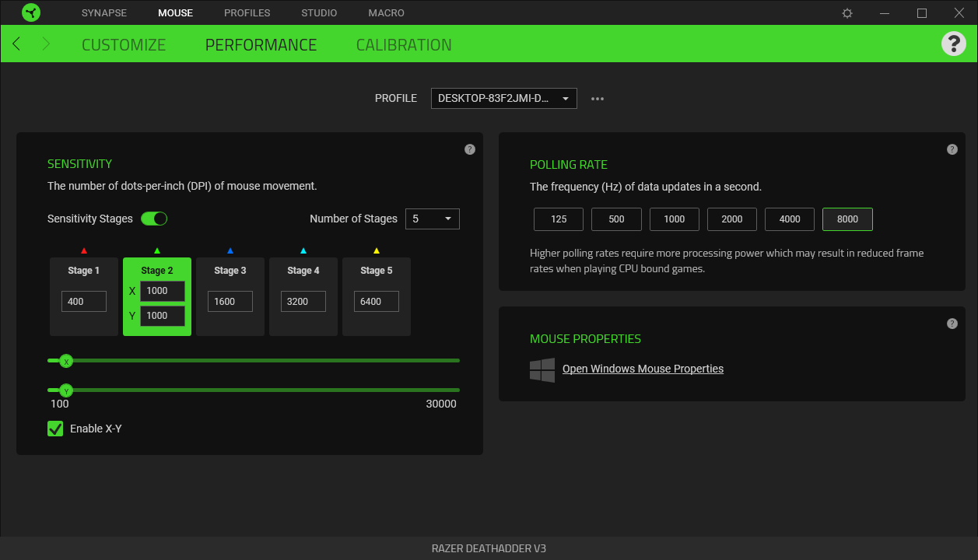
Task: Select the Stage 1 card
Action: [x=84, y=296]
